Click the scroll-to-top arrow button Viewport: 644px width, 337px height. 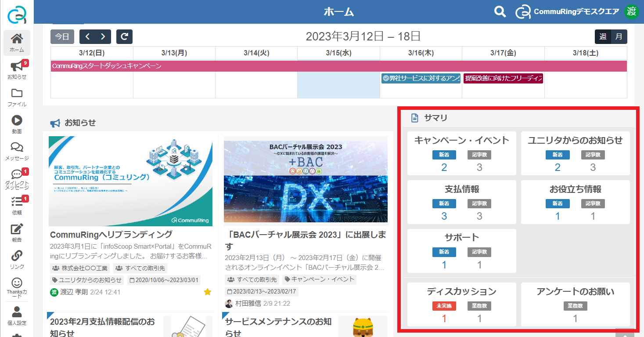pos(625,333)
